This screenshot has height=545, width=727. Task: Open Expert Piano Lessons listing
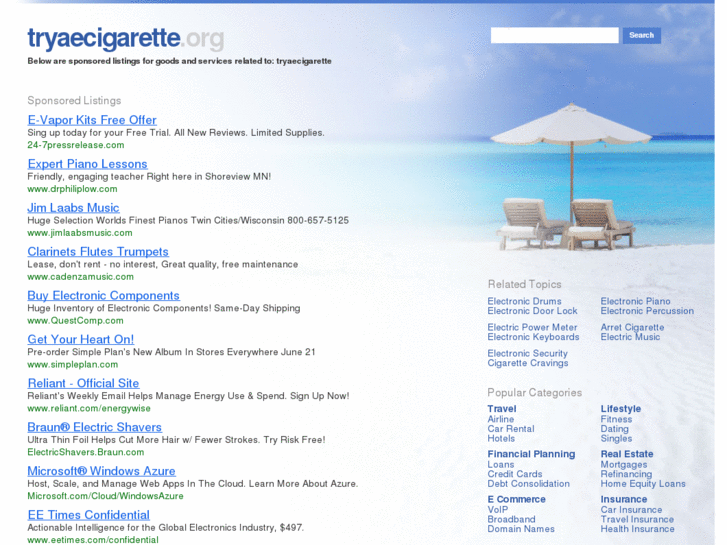point(87,164)
